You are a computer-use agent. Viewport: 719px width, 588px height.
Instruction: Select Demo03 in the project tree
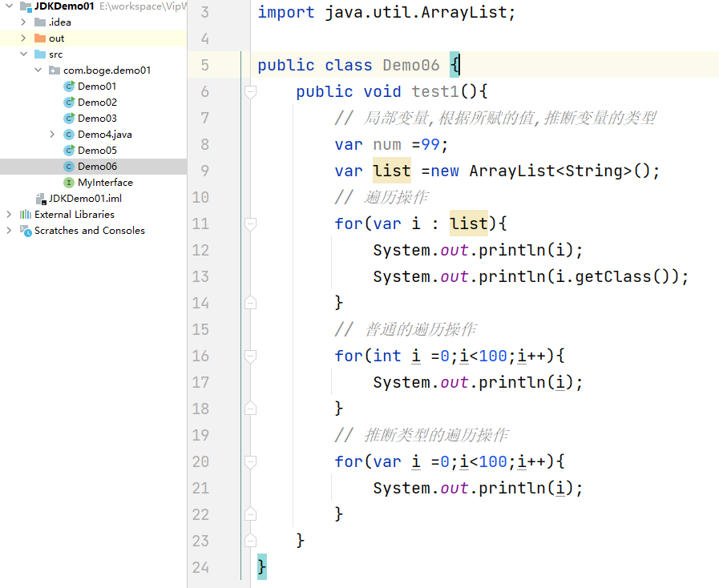[97, 119]
